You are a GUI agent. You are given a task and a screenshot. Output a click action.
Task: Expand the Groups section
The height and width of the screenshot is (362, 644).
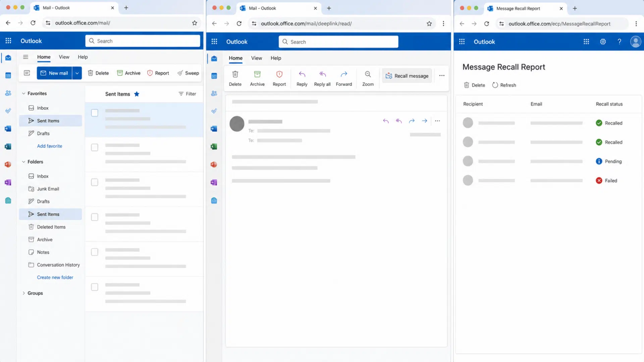tap(23, 293)
